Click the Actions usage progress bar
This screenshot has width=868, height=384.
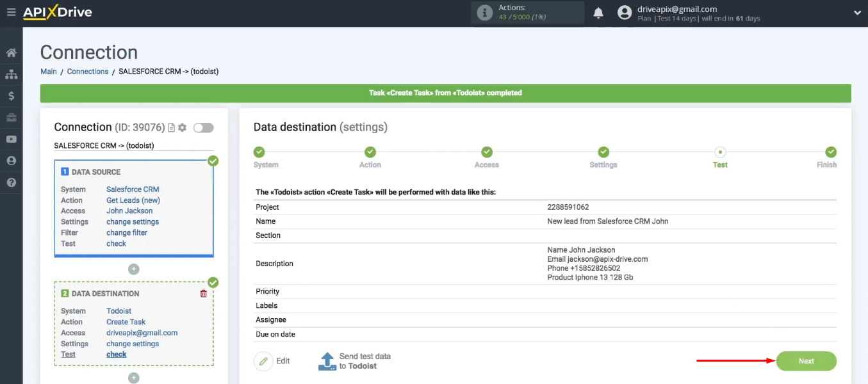point(527,12)
